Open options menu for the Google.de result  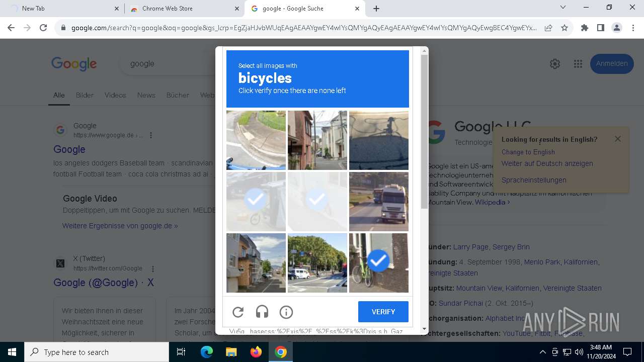click(151, 135)
